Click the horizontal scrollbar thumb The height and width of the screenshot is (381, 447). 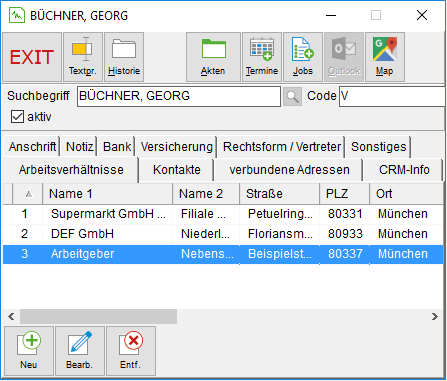(x=98, y=316)
